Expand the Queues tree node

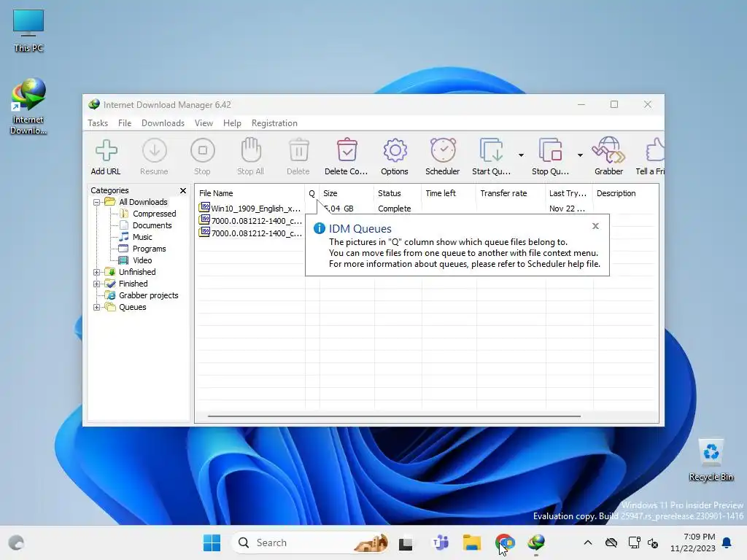tap(97, 308)
